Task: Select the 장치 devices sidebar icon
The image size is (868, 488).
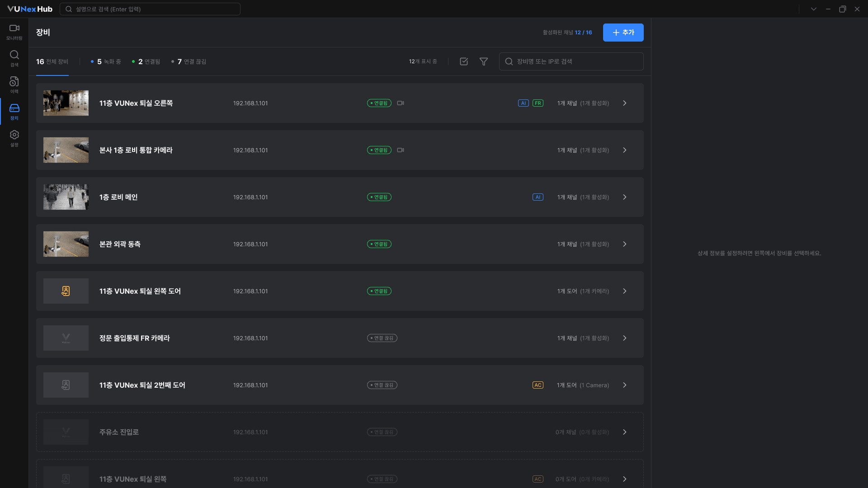Action: (14, 112)
